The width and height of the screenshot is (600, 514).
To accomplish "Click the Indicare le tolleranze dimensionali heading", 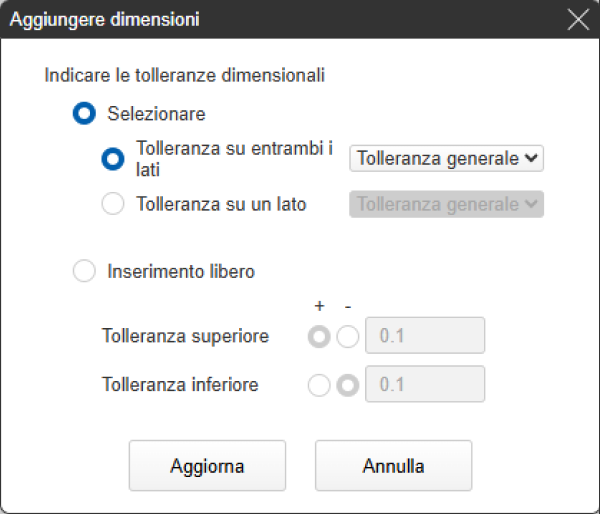I will click(185, 74).
